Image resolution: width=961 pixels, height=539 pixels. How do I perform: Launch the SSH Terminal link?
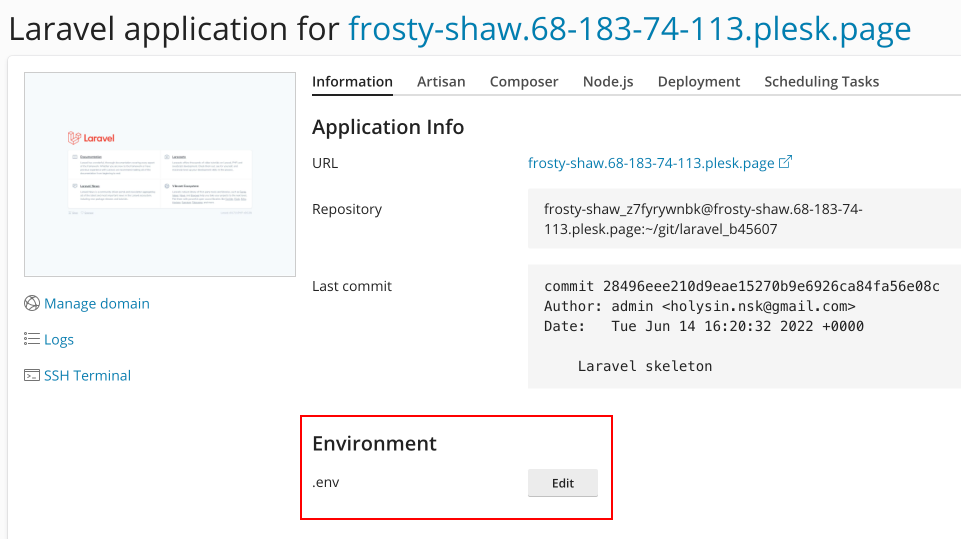pyautogui.click(x=88, y=376)
